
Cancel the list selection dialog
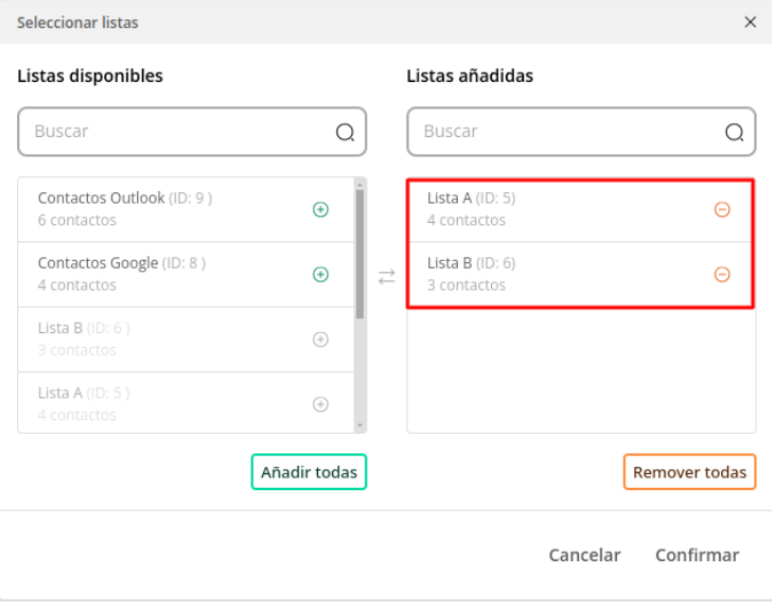point(584,555)
